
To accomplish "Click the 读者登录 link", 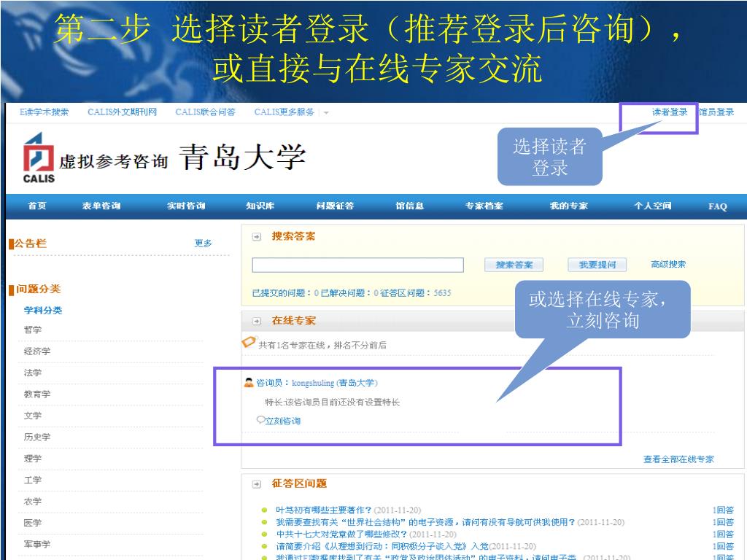I will pos(670,112).
